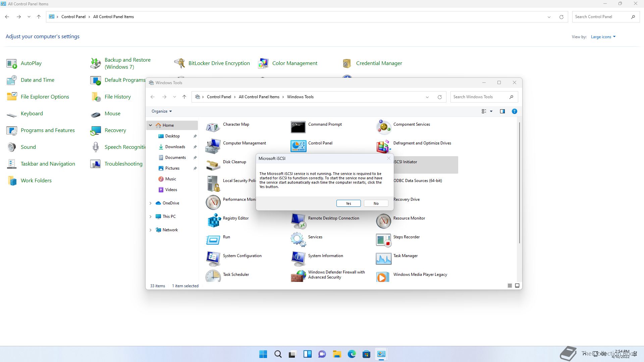
Task: Go up one level in Windows Tools
Action: tap(184, 97)
